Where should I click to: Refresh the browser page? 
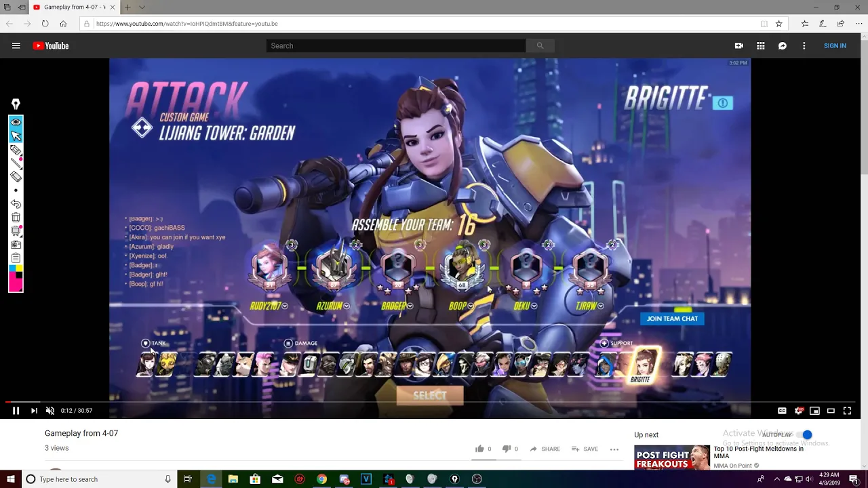[45, 24]
